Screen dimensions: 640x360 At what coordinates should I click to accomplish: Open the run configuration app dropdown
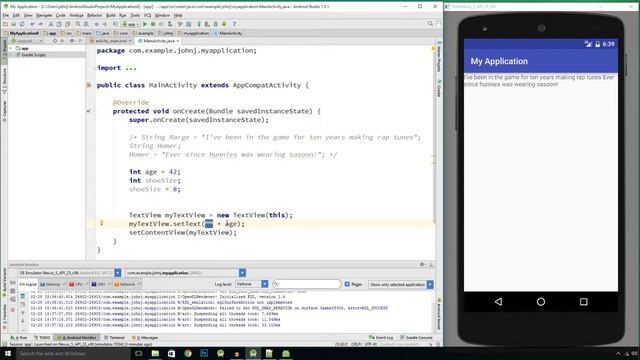tap(131, 24)
